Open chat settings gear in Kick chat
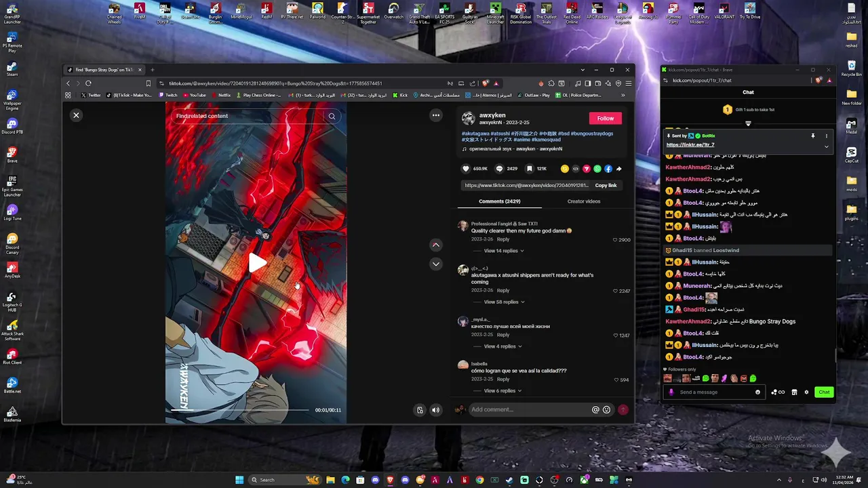 (806, 392)
